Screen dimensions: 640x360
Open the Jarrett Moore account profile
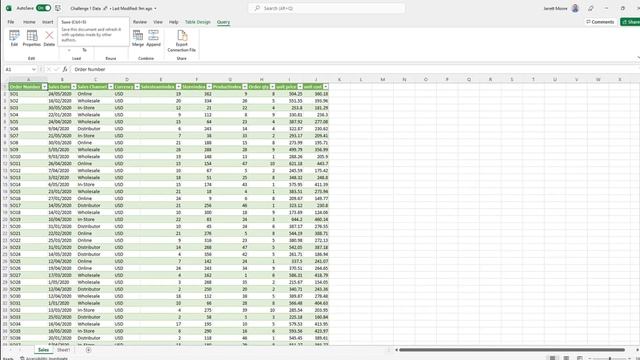point(575,8)
